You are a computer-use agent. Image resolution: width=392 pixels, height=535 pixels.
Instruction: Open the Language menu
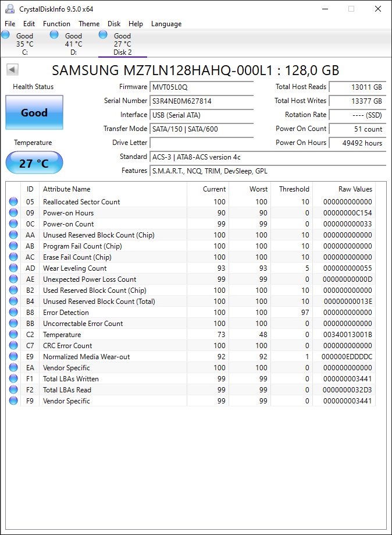pyautogui.click(x=166, y=23)
